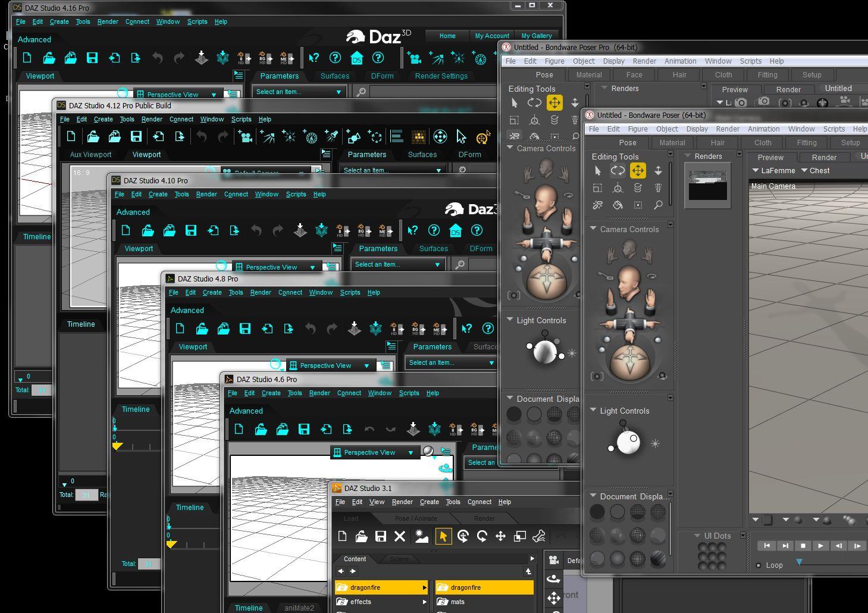868x613 pixels.
Task: Click the Save icon in DAZ Studio 4.10 toolbar
Action: click(x=191, y=230)
